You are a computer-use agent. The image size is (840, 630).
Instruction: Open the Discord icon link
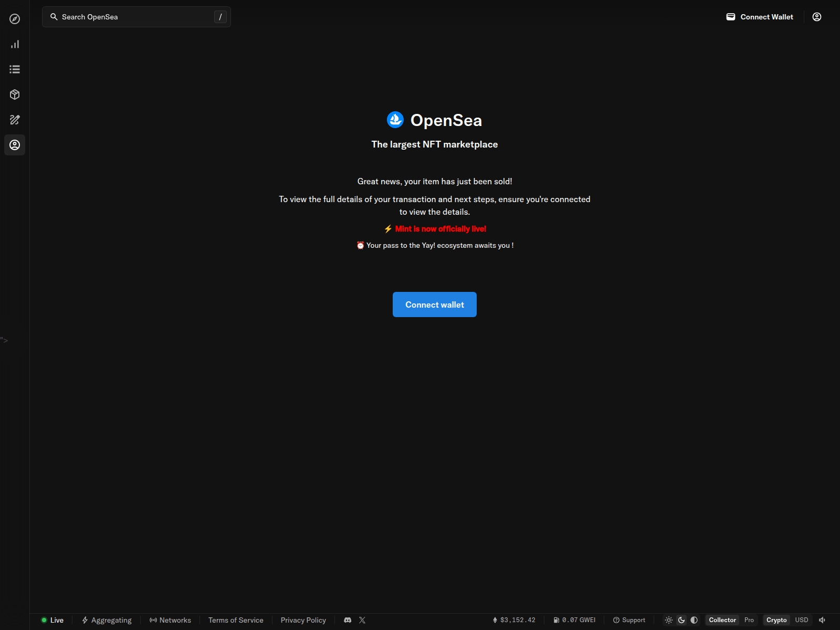(x=348, y=620)
